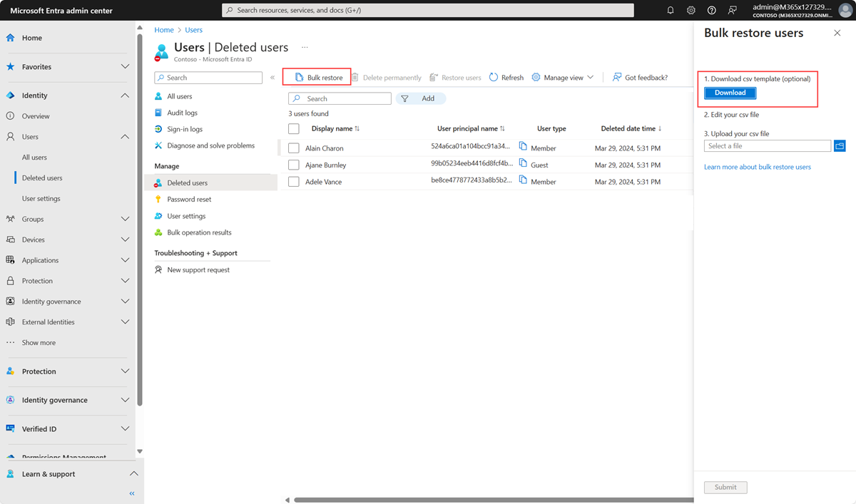Viewport: 856px width, 504px height.
Task: Sort by Display name column
Action: point(335,129)
